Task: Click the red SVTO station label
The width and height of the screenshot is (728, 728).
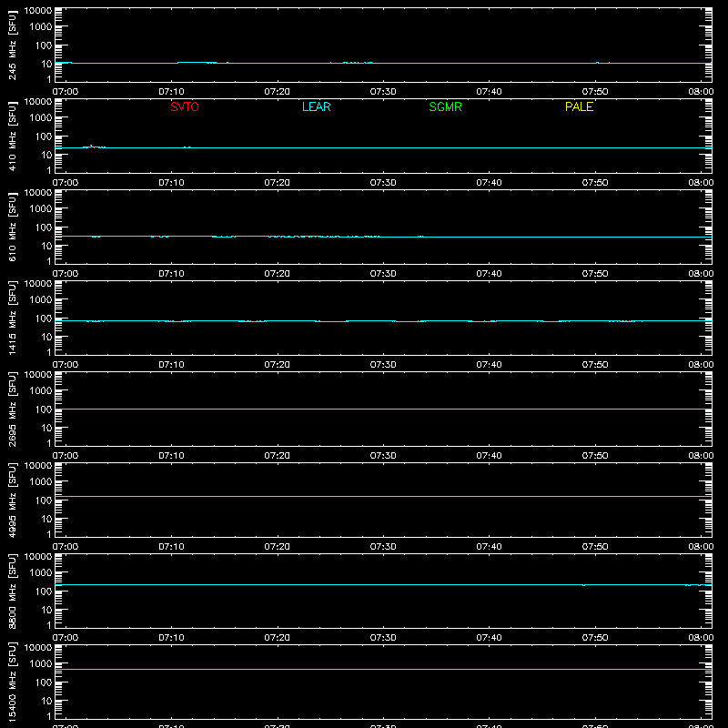Action: point(185,106)
